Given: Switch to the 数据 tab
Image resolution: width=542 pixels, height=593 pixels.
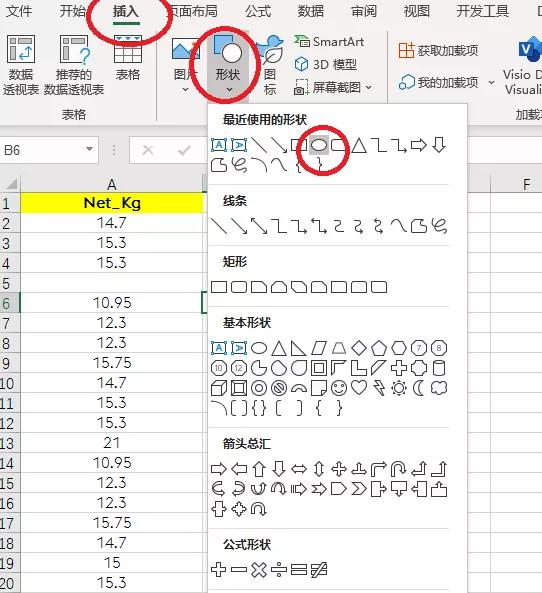Looking at the screenshot, I should [311, 11].
